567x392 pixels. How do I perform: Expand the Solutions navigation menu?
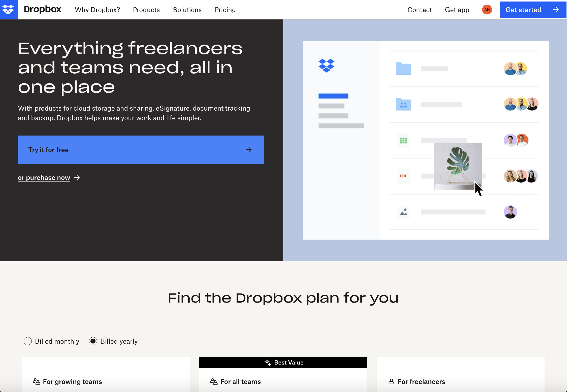click(x=187, y=9)
